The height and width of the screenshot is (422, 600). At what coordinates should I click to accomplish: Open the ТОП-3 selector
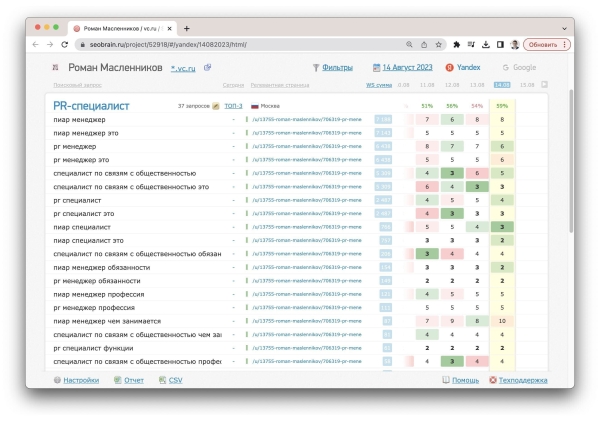[x=233, y=105]
